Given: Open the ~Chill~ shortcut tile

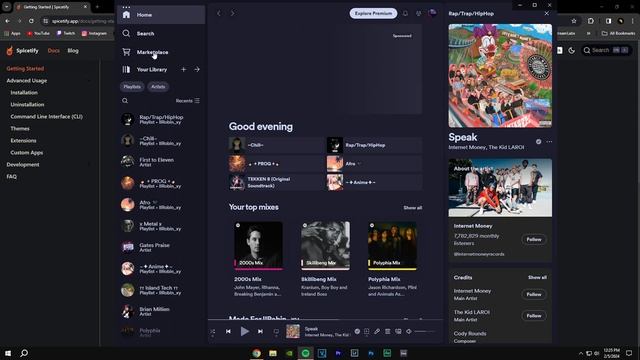Looking at the screenshot, I should (x=276, y=145).
